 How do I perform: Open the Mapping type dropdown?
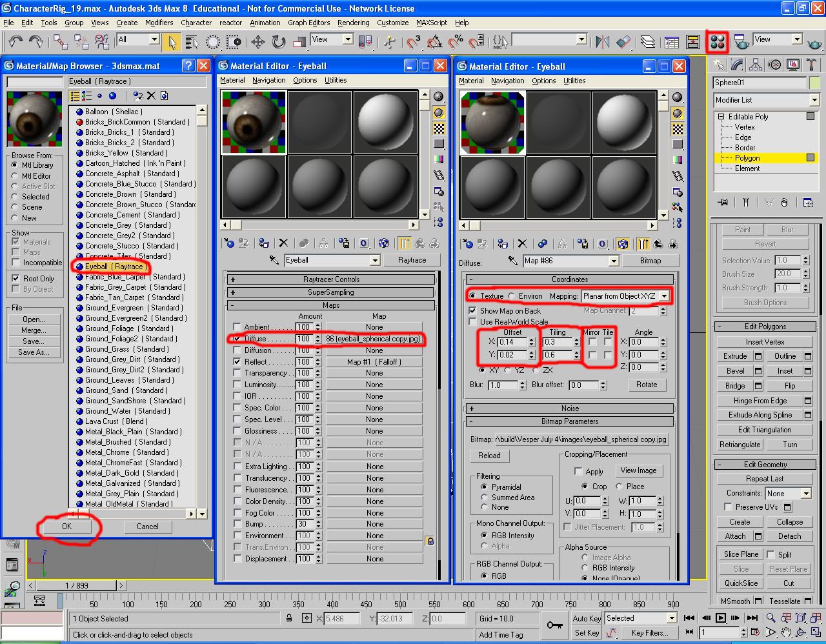click(x=664, y=296)
